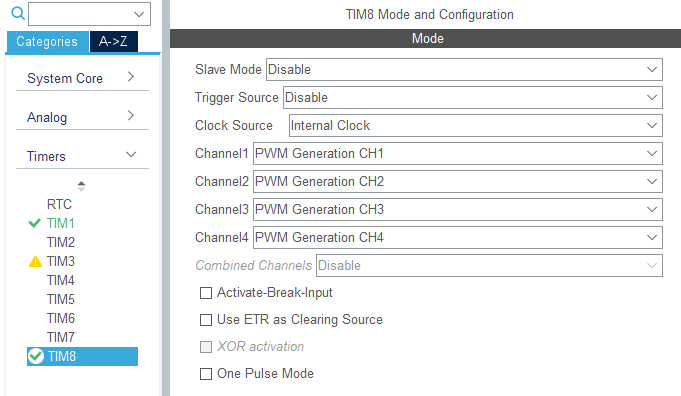Switch to the A->Z tab
Viewport: 681px width, 396px height.
click(114, 41)
